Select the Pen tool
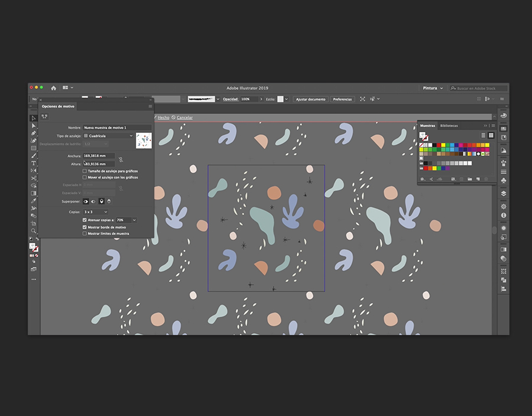The image size is (532, 416). click(33, 133)
